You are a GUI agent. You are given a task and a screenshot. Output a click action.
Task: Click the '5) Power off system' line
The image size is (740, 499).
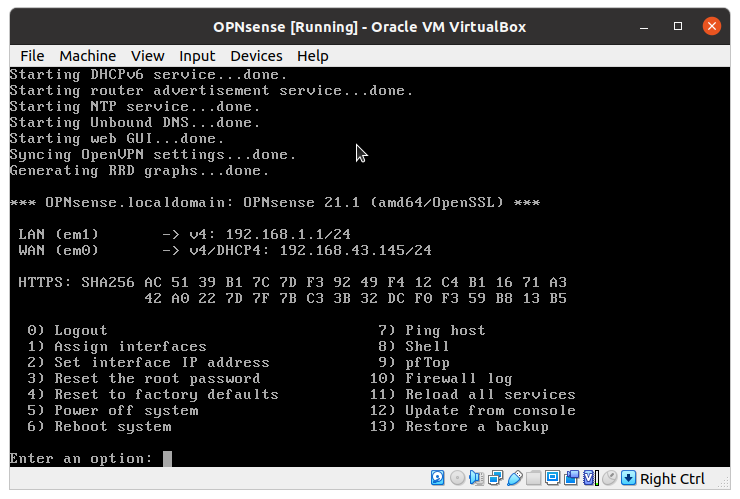point(113,411)
